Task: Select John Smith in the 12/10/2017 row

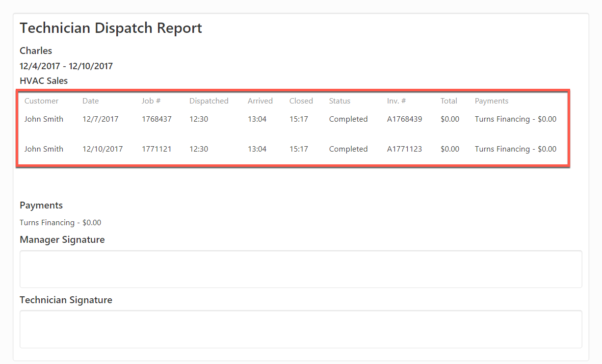Action: [44, 149]
